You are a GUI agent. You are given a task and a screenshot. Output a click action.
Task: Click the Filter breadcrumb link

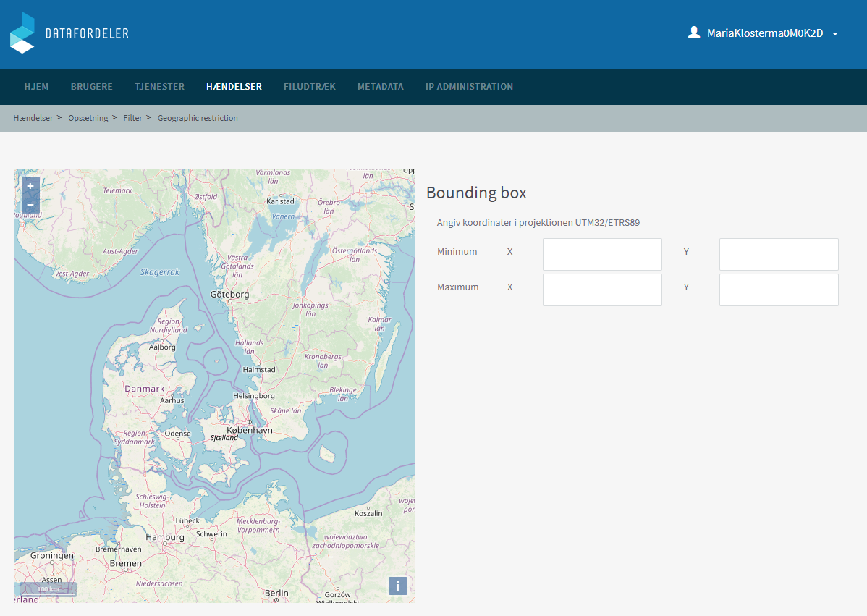132,118
